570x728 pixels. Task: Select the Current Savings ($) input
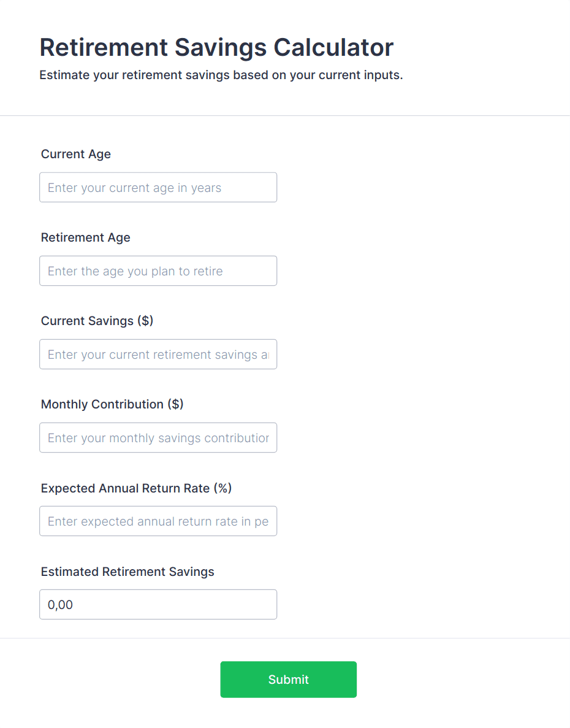click(x=158, y=354)
